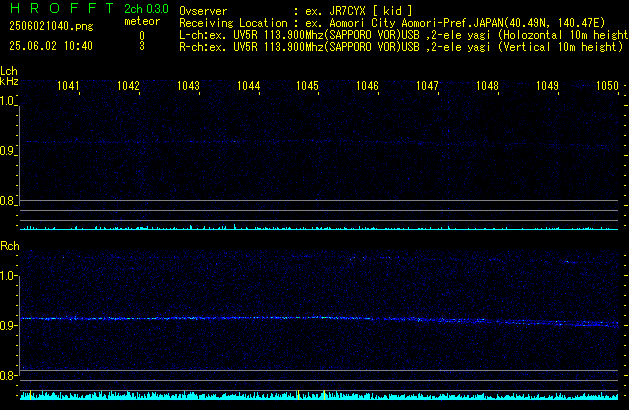Click the Rch 1.0 kHz axis label
The width and height of the screenshot is (629, 410).
7,276
